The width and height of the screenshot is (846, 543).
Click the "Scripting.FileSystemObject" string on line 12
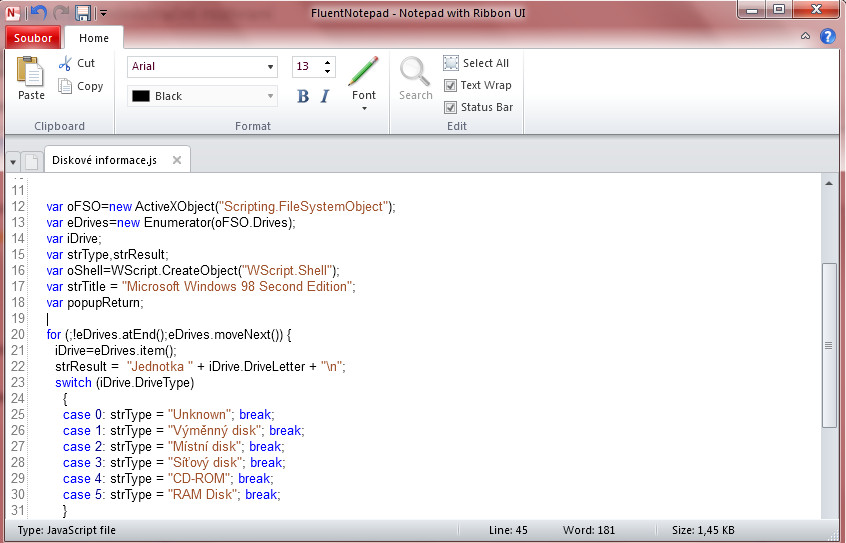(304, 207)
